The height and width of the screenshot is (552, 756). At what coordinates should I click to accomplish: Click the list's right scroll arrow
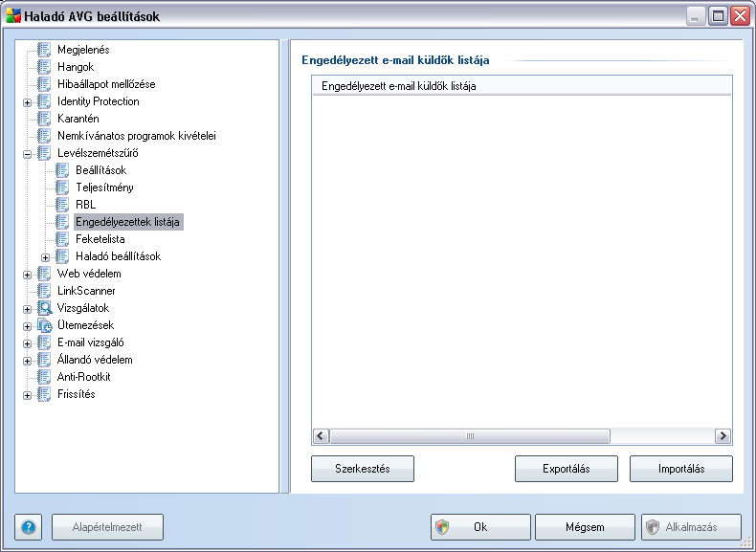[x=723, y=436]
